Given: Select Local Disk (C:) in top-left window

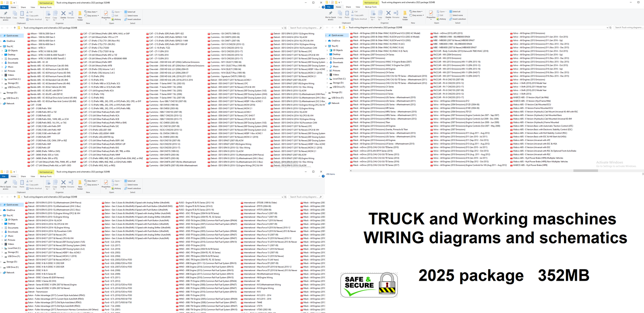Looking at the screenshot, I should [x=12, y=79].
